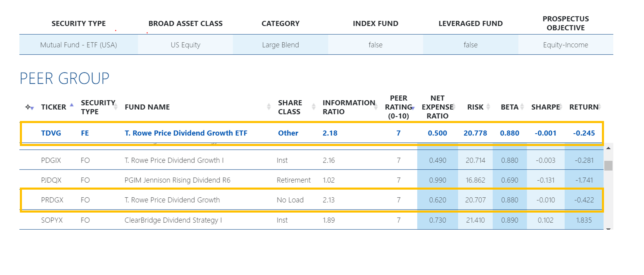Click risk value 20.778
Image resolution: width=644 pixels, height=275 pixels.
tap(475, 133)
